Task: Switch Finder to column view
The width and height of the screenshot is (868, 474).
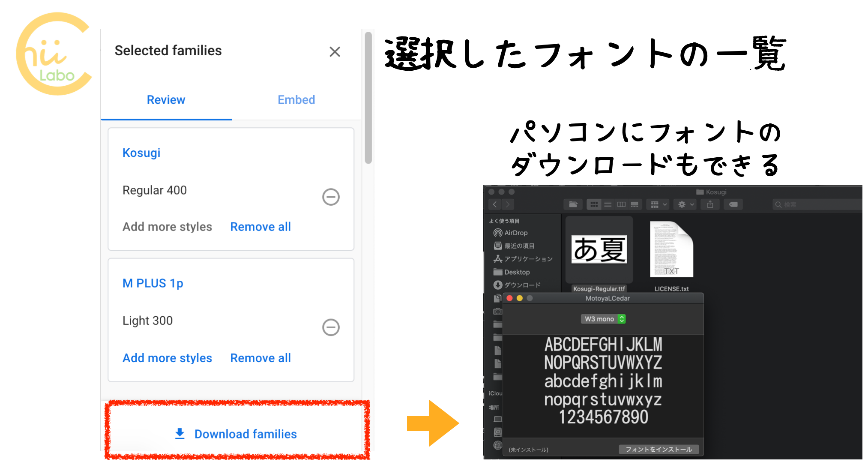Action: coord(621,204)
